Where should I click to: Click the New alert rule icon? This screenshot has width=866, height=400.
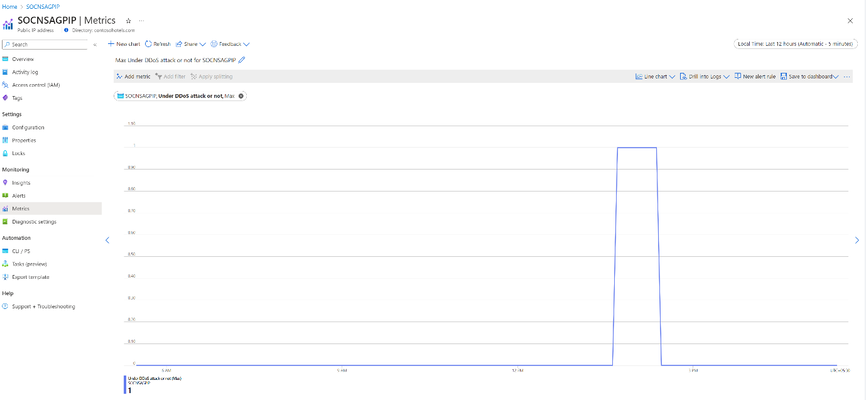click(x=738, y=76)
